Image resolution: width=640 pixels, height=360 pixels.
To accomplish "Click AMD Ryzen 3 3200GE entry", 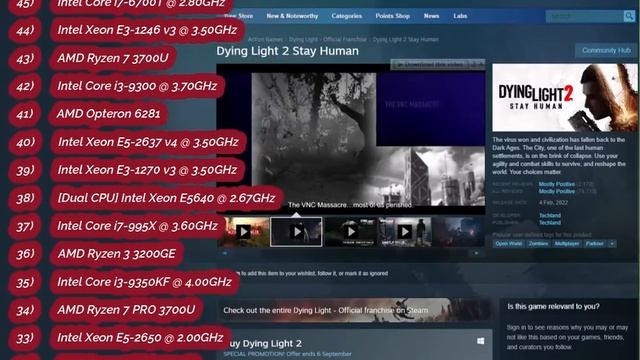I will [x=116, y=254].
